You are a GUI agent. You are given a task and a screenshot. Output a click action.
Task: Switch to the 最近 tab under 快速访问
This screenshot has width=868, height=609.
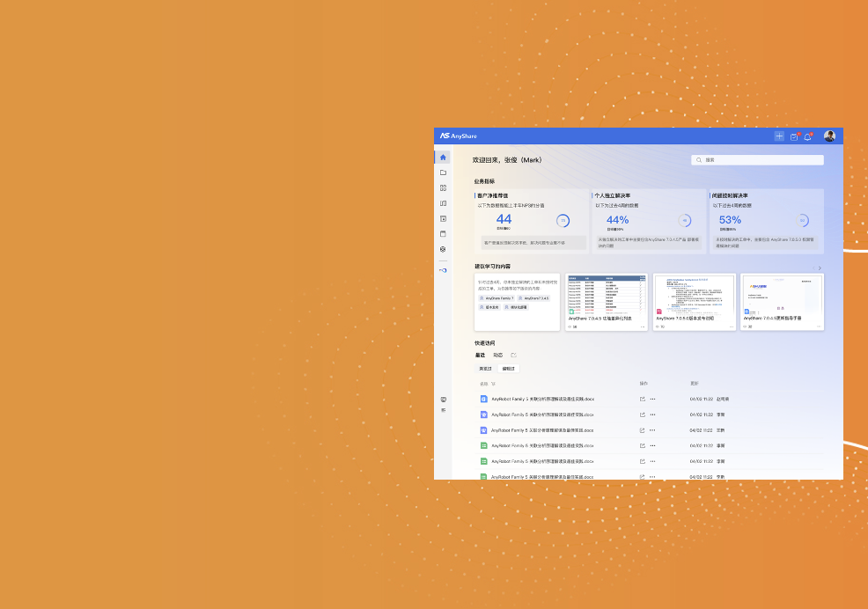coord(480,355)
